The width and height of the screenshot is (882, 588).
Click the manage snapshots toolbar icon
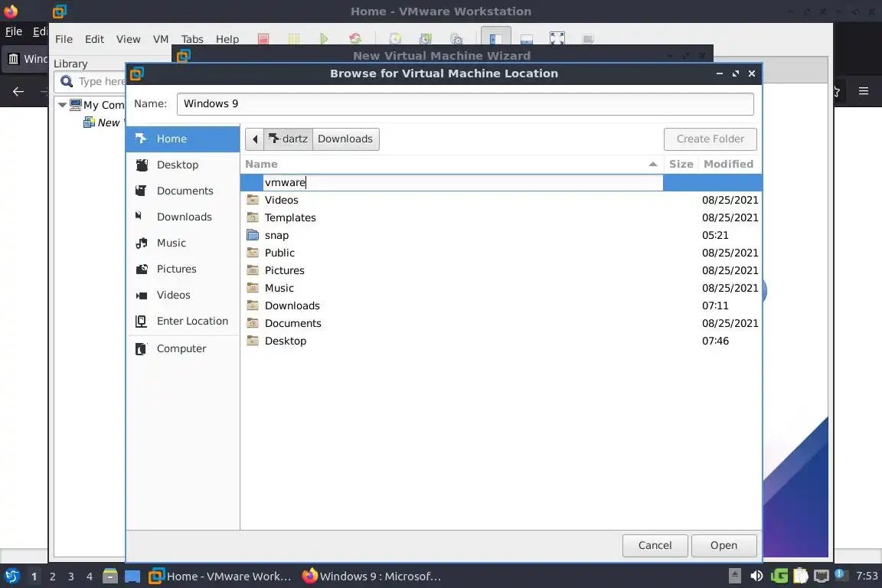click(456, 39)
